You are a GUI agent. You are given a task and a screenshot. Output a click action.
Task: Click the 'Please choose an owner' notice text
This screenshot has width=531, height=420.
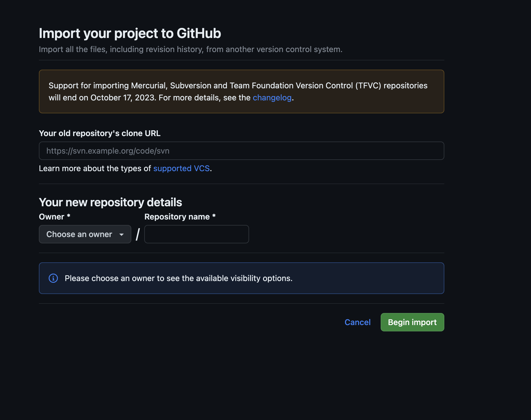[179, 278]
